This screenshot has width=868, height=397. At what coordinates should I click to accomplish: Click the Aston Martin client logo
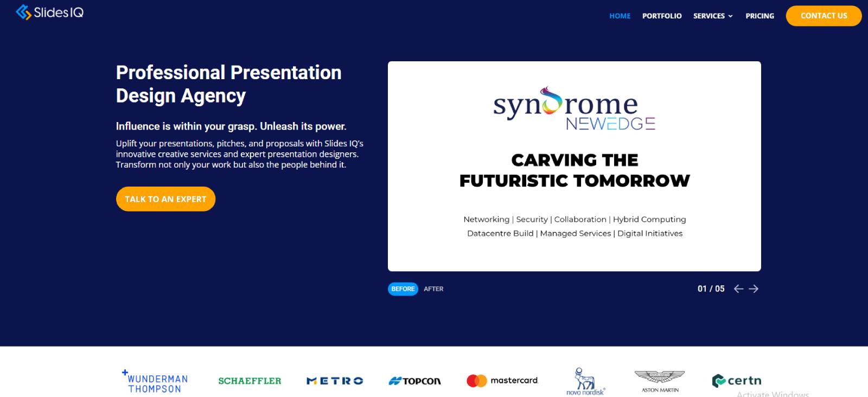(660, 381)
